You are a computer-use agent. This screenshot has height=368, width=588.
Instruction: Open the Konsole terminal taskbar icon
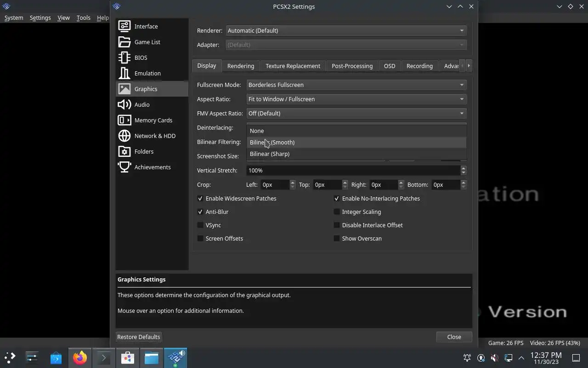(104, 357)
